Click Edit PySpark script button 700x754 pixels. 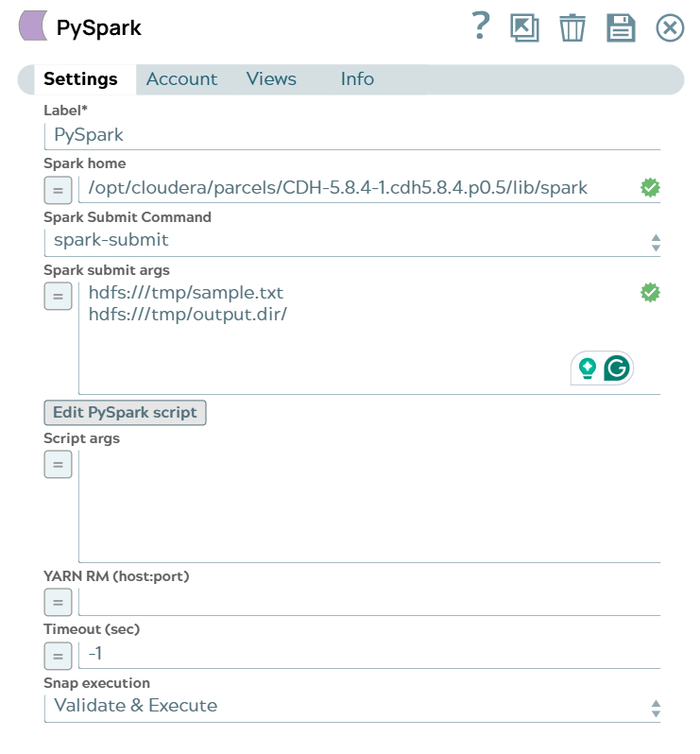[125, 413]
